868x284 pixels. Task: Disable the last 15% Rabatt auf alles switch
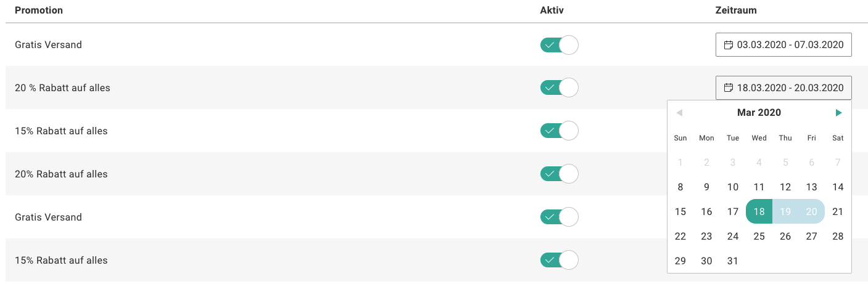click(x=559, y=261)
